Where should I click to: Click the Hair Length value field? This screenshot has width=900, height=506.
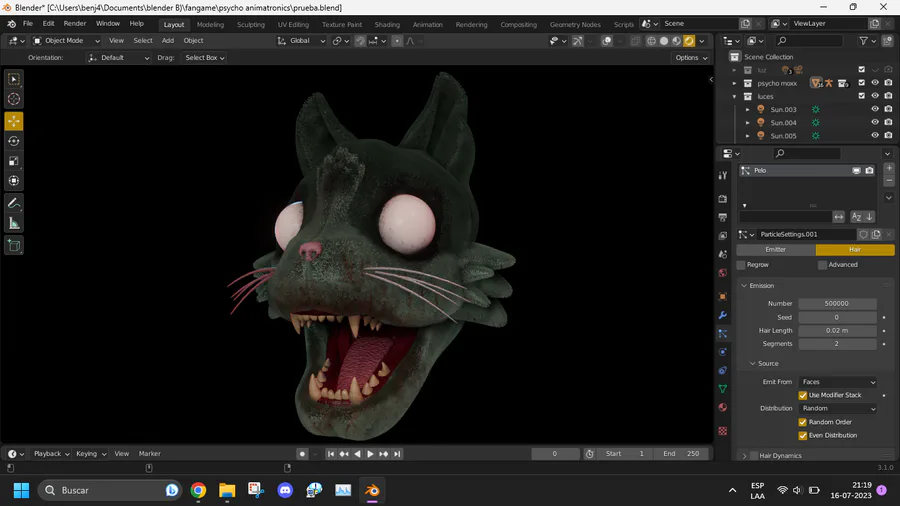pyautogui.click(x=837, y=330)
